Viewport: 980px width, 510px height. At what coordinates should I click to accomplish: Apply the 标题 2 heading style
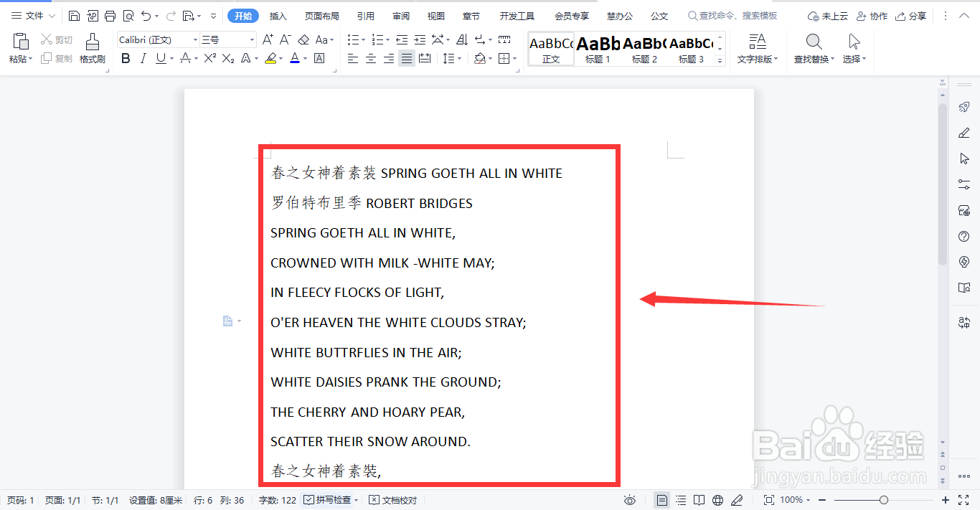click(x=644, y=49)
